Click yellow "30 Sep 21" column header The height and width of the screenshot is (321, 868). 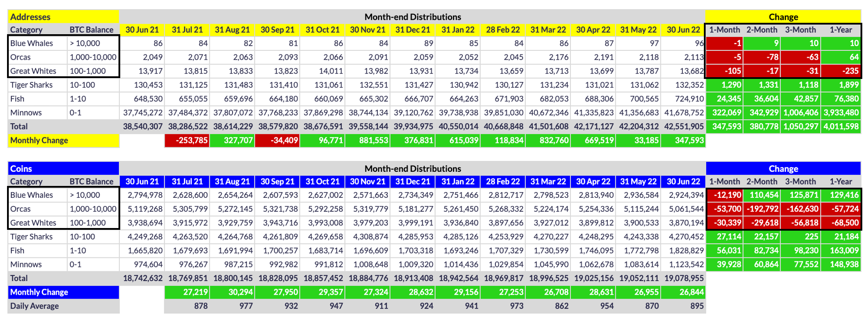coord(277,29)
